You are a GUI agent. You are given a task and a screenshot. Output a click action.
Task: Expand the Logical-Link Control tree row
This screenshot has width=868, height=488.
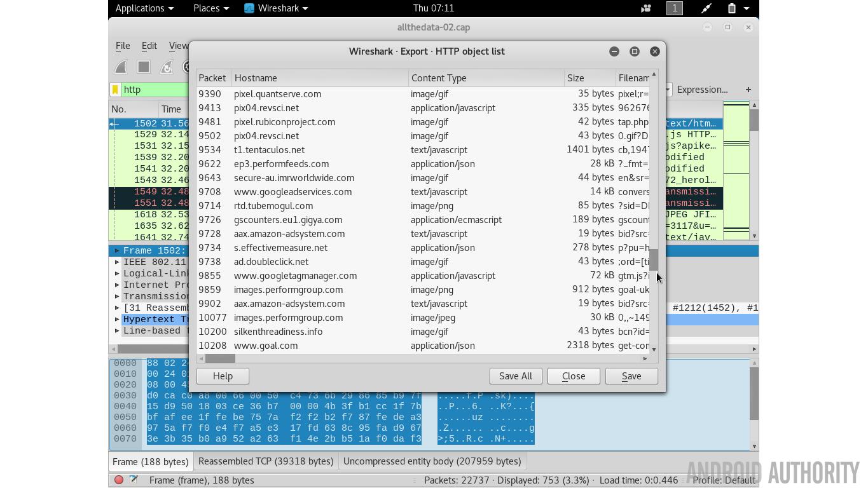[x=117, y=273]
